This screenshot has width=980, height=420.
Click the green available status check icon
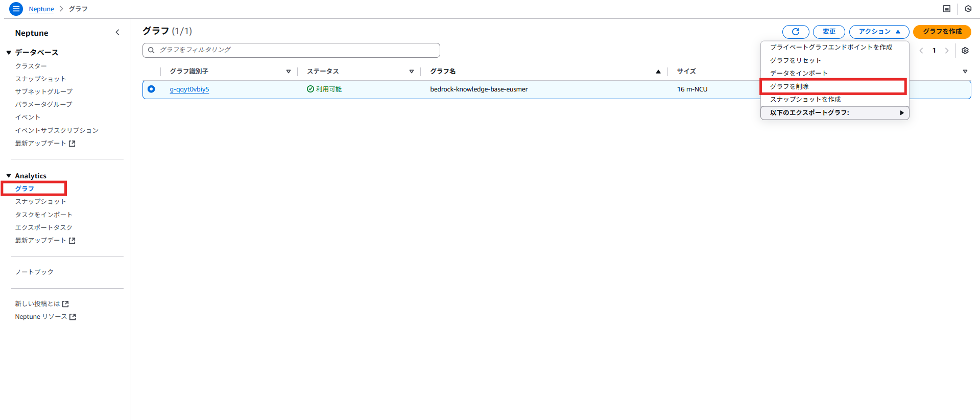pyautogui.click(x=310, y=89)
